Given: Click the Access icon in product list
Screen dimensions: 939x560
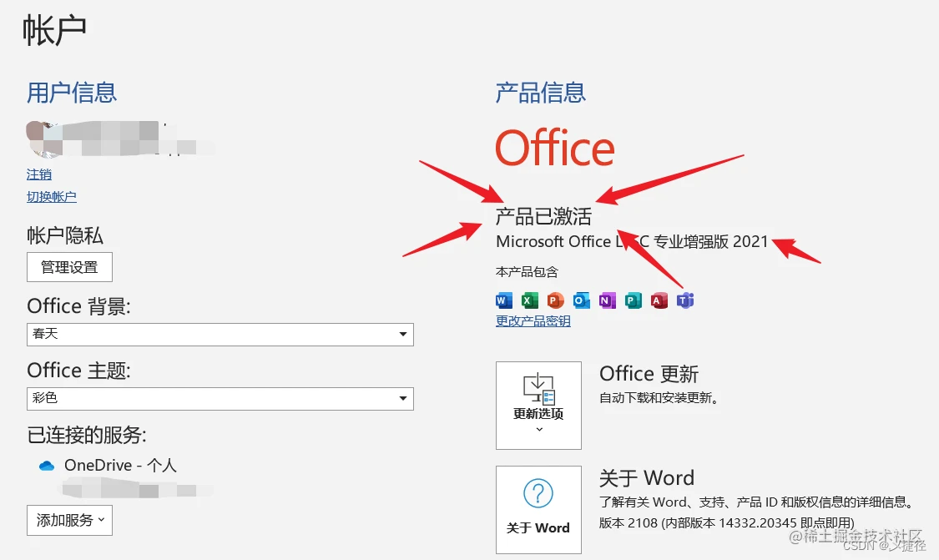Looking at the screenshot, I should 659,300.
